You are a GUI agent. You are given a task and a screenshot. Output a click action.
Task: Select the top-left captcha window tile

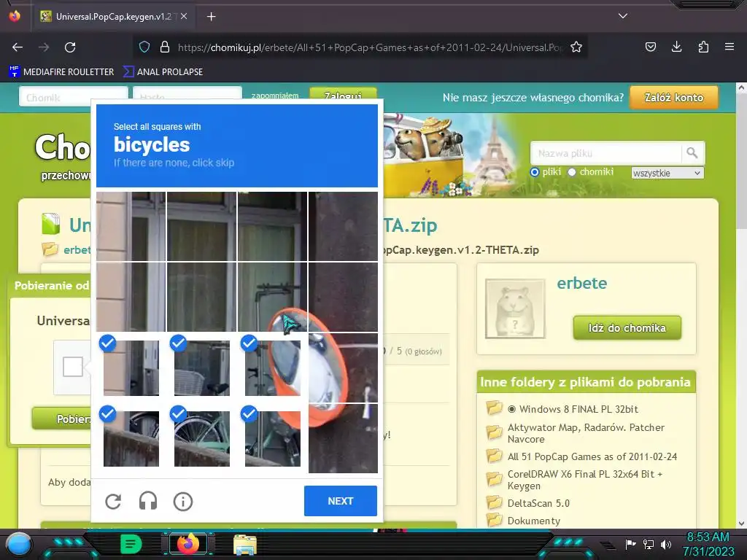pos(131,226)
